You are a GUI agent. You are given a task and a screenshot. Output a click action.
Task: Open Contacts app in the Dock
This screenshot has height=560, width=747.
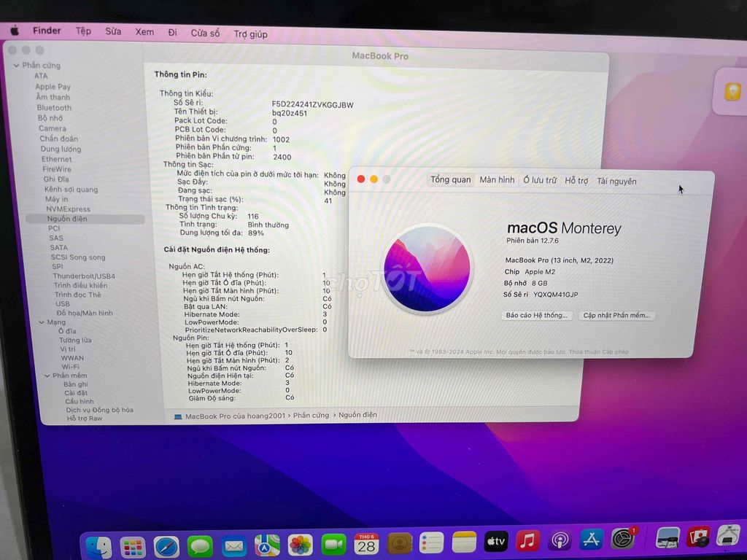[399, 543]
